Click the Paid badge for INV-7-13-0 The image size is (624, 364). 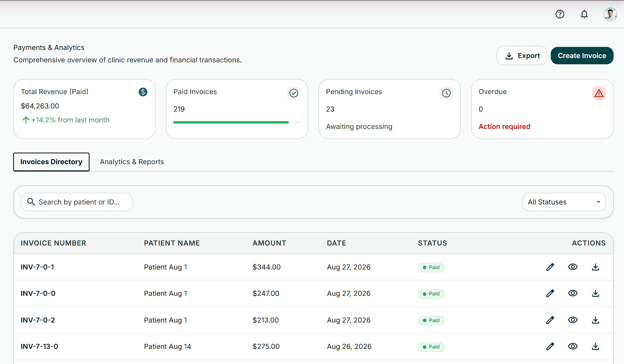pyautogui.click(x=431, y=347)
